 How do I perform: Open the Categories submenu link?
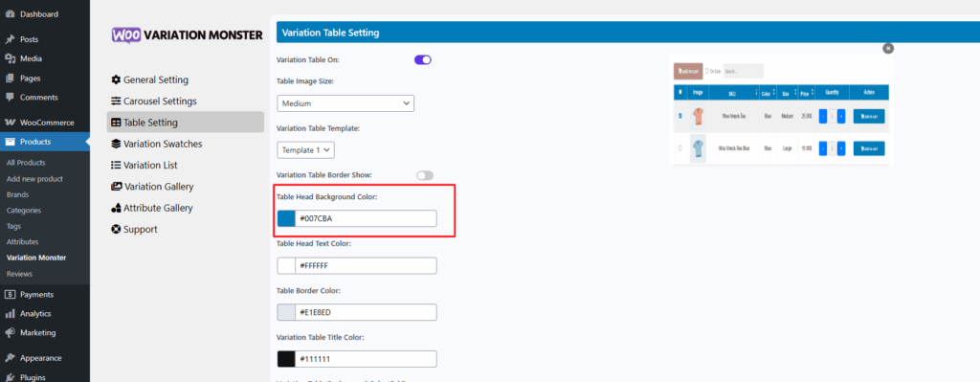[x=24, y=211]
